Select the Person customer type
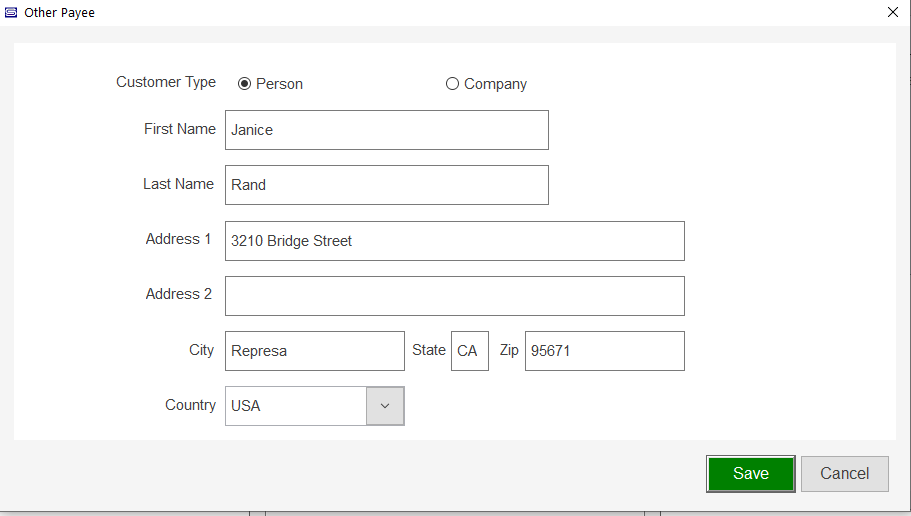 (x=244, y=84)
